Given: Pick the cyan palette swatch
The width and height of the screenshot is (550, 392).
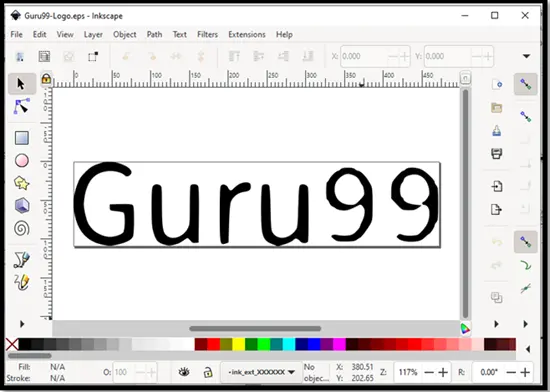Looking at the screenshot, I should (289, 344).
